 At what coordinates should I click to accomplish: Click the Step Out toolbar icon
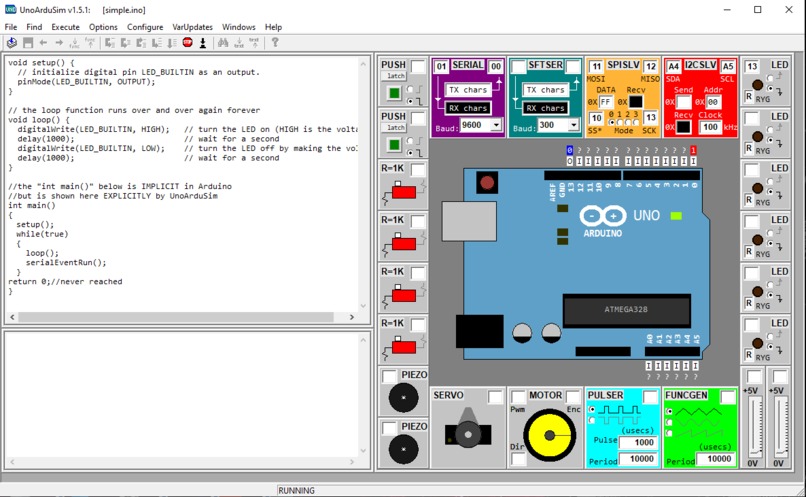point(141,43)
